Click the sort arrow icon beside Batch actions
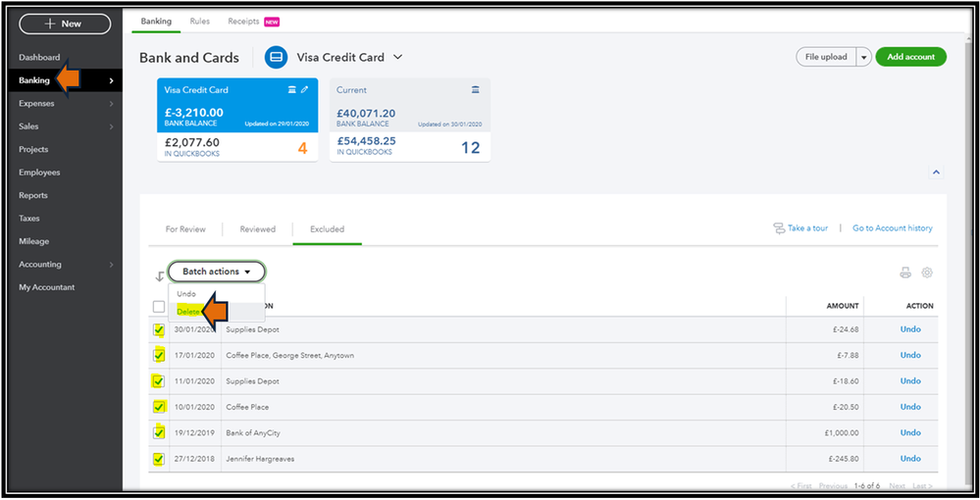This screenshot has height=500, width=980. (159, 276)
